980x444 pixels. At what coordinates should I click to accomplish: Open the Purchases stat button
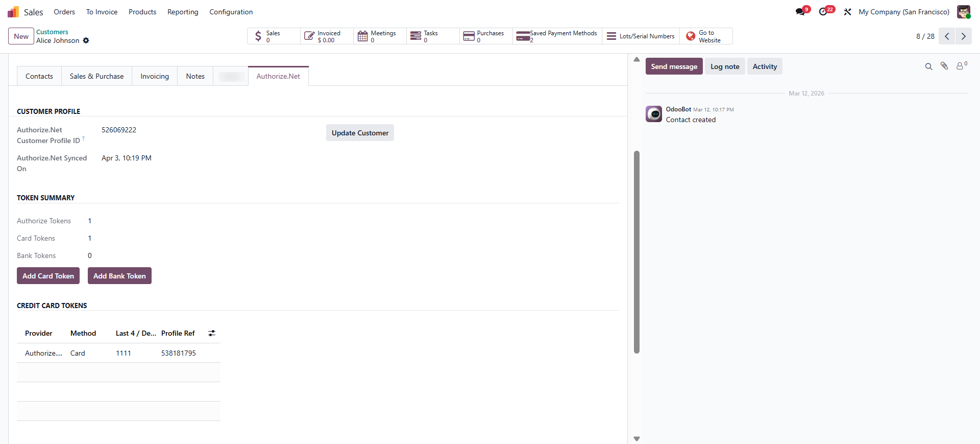click(486, 36)
